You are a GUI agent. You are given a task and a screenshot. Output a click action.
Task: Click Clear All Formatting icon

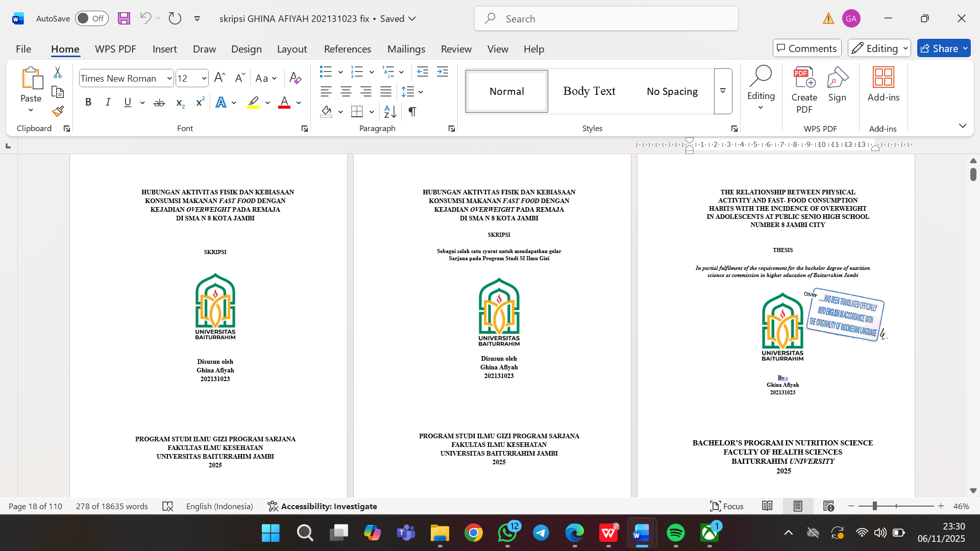pos(295,78)
